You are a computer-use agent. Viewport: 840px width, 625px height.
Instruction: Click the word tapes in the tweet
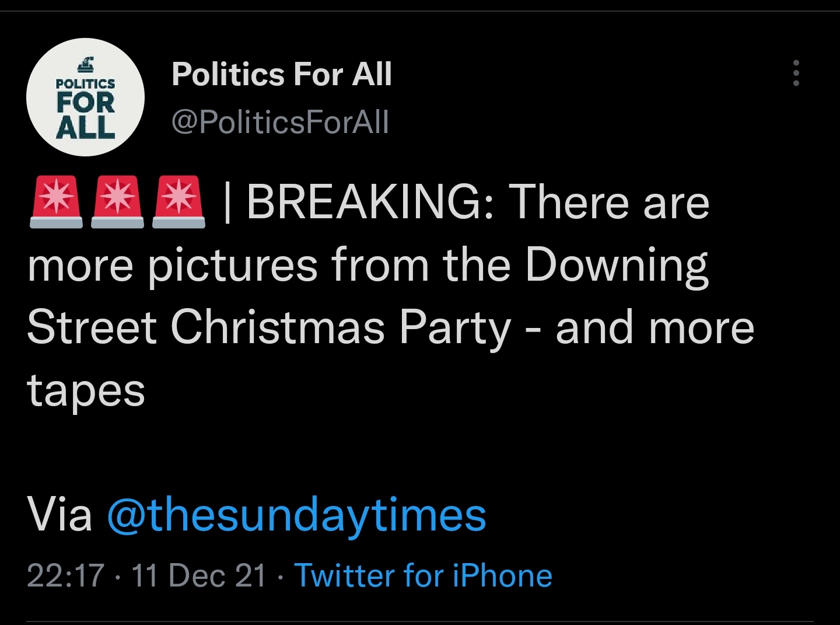point(86,390)
